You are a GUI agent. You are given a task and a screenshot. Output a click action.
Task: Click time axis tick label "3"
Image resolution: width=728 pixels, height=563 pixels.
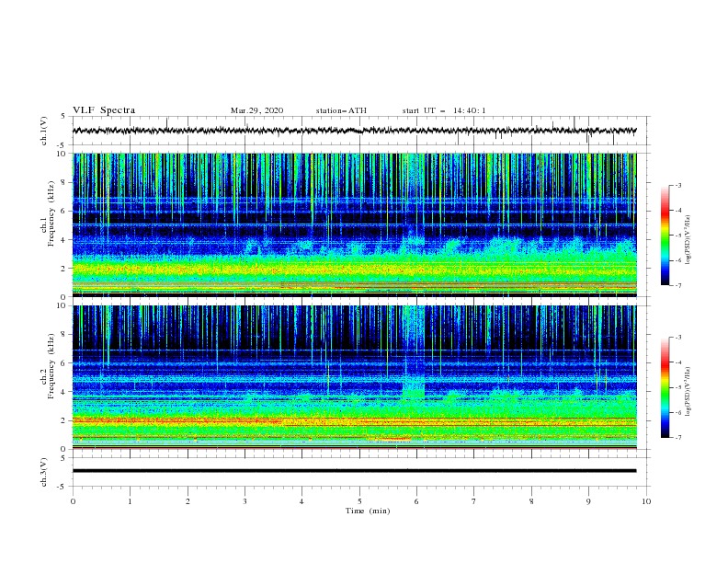(x=245, y=501)
